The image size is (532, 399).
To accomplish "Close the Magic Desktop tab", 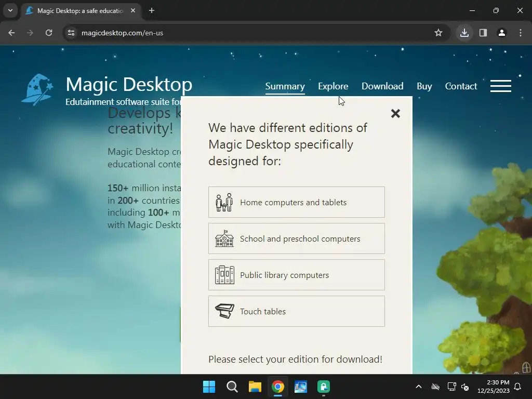I will 133,10.
